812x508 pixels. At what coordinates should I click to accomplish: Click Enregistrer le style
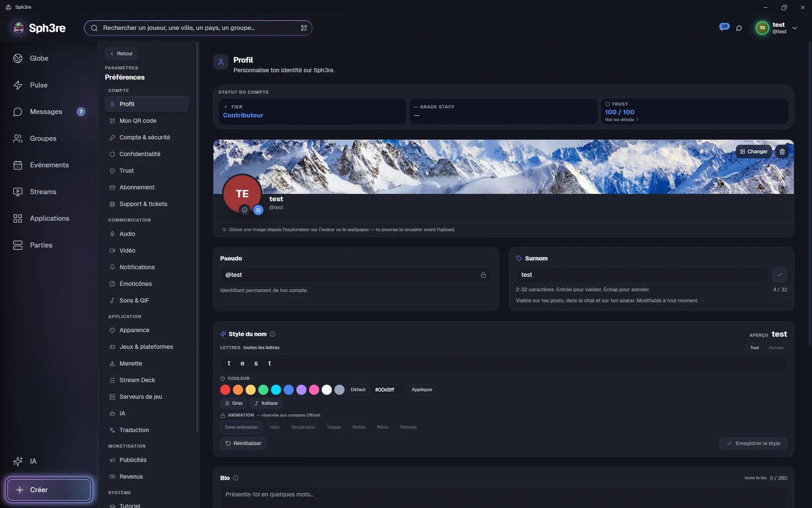753,443
